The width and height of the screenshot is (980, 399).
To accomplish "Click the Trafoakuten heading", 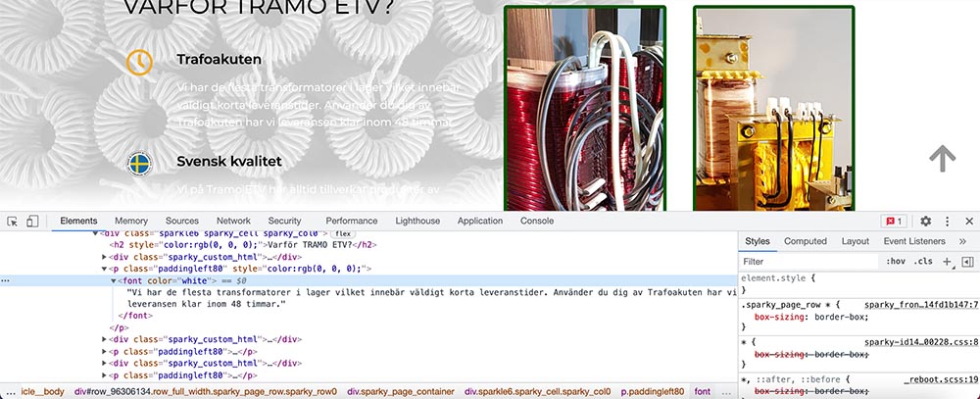I will pos(219,60).
